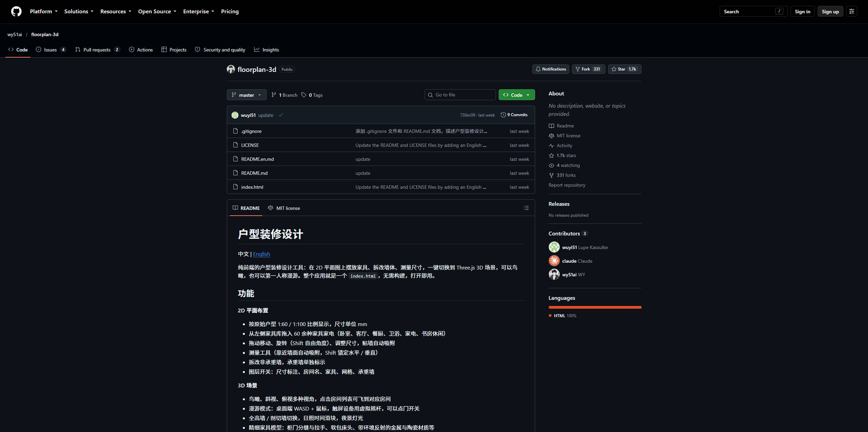Switch to the MIT license tab in README panel

click(284, 208)
